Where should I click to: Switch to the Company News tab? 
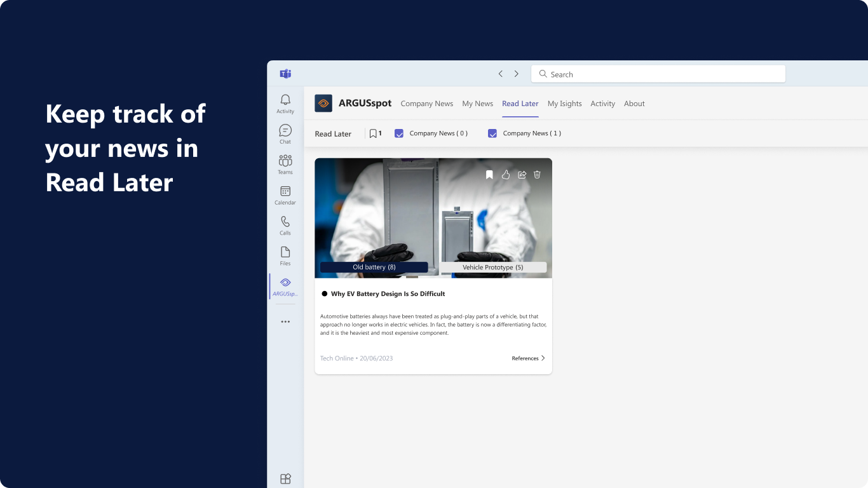tap(427, 104)
